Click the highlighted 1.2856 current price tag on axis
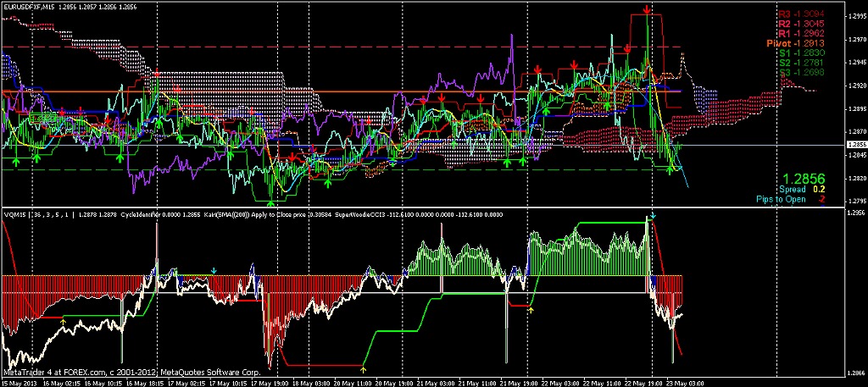Image resolution: width=868 pixels, height=387 pixels. pos(857,144)
